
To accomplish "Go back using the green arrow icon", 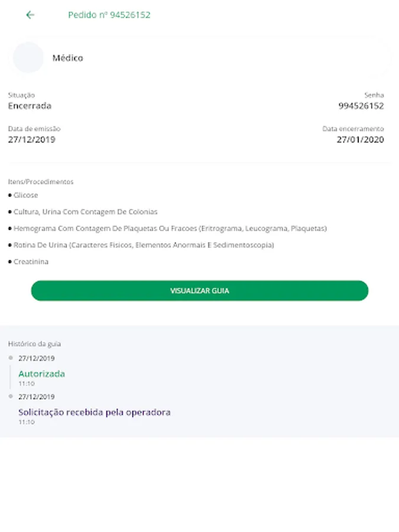I will (30, 15).
